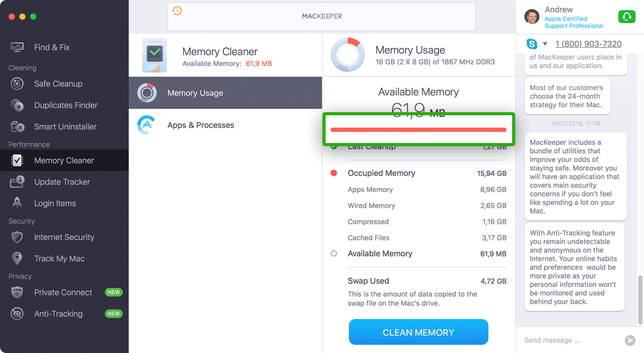Viewport: 644px width, 353px height.
Task: Click the Internet Security shield icon
Action: click(x=17, y=237)
